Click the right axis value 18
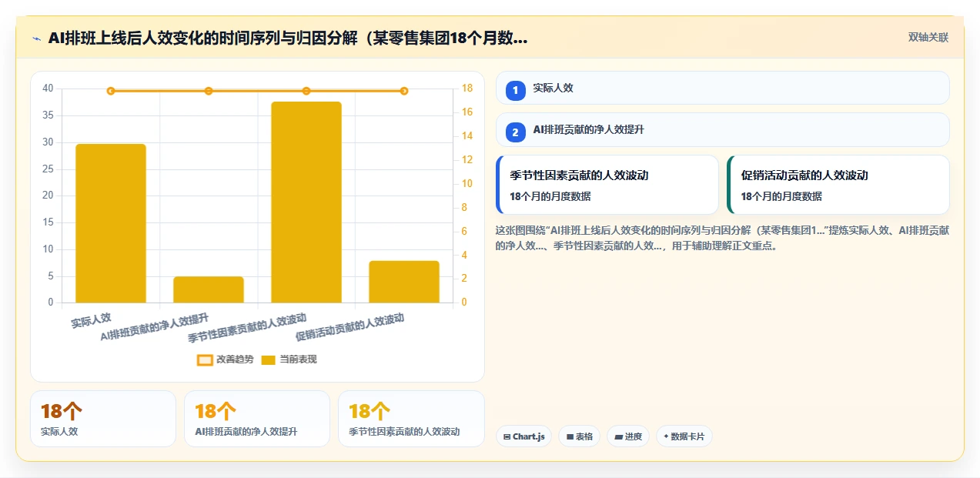The width and height of the screenshot is (980, 478). pos(467,89)
